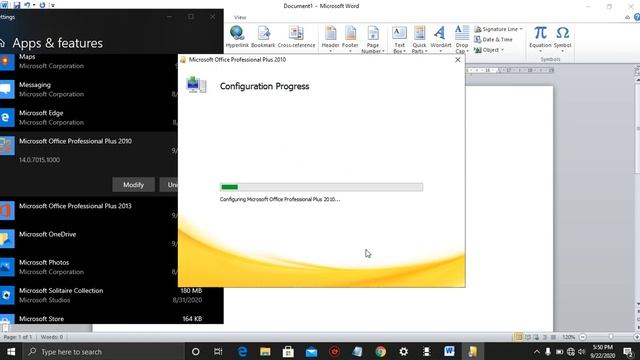Click the Uninstall button for Office 2010

pos(169,185)
